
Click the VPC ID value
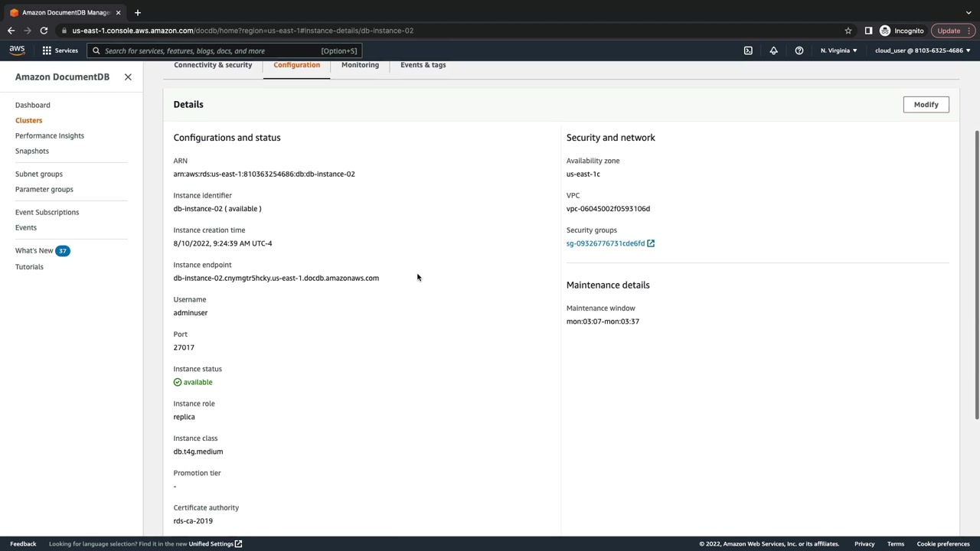pos(608,208)
